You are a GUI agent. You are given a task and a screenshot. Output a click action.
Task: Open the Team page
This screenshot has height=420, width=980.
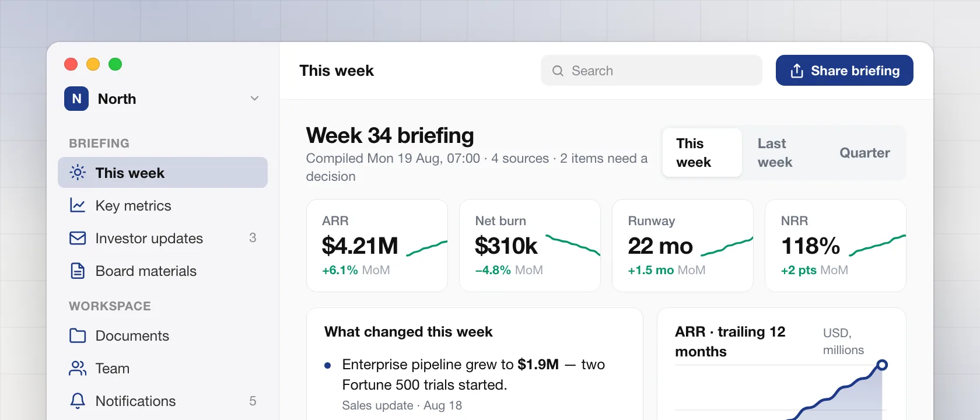(x=163, y=368)
